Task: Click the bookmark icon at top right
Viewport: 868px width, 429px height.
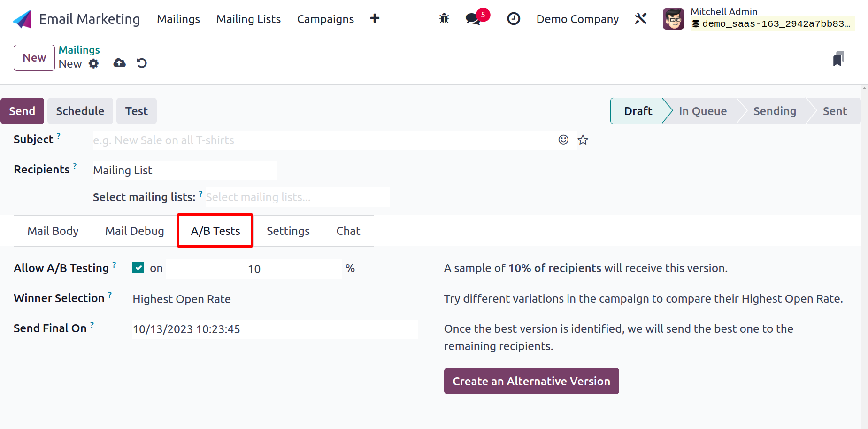Action: (838, 59)
